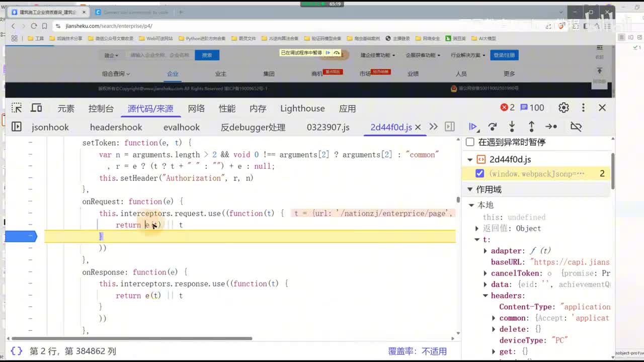This screenshot has height=362, width=644.
Task: Open the 网络 Network tab
Action: [196, 109]
